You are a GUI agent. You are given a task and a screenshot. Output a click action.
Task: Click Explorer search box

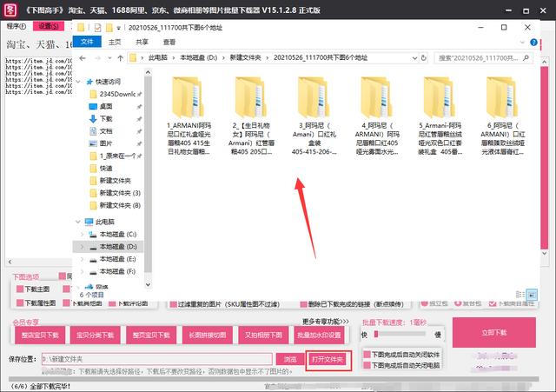[x=483, y=58]
